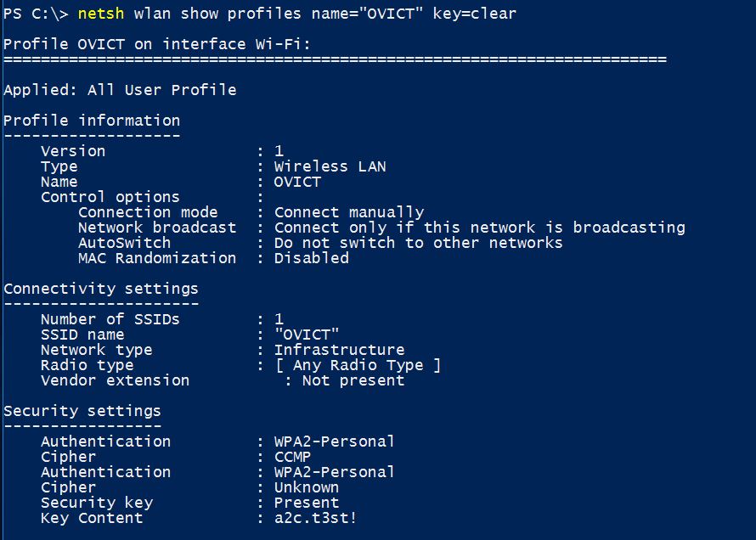Screen dimensions: 756x540
Task: Click the Profile information section header
Action: coord(92,121)
